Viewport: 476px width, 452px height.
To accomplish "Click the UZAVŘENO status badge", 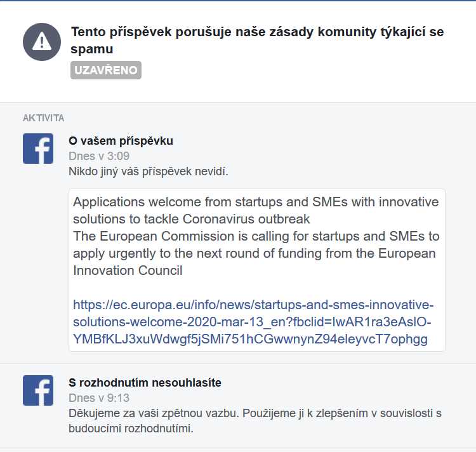I will 106,70.
